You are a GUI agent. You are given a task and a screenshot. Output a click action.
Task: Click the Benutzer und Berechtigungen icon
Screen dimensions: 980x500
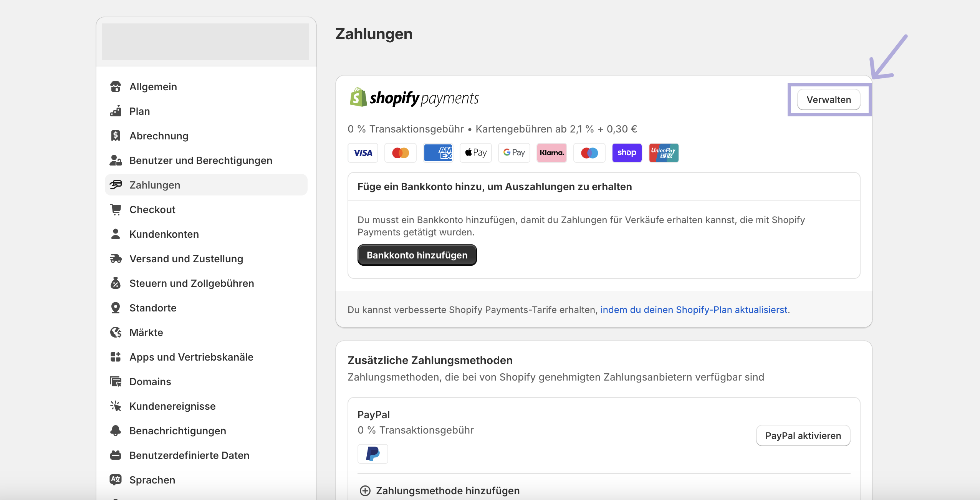[116, 161]
